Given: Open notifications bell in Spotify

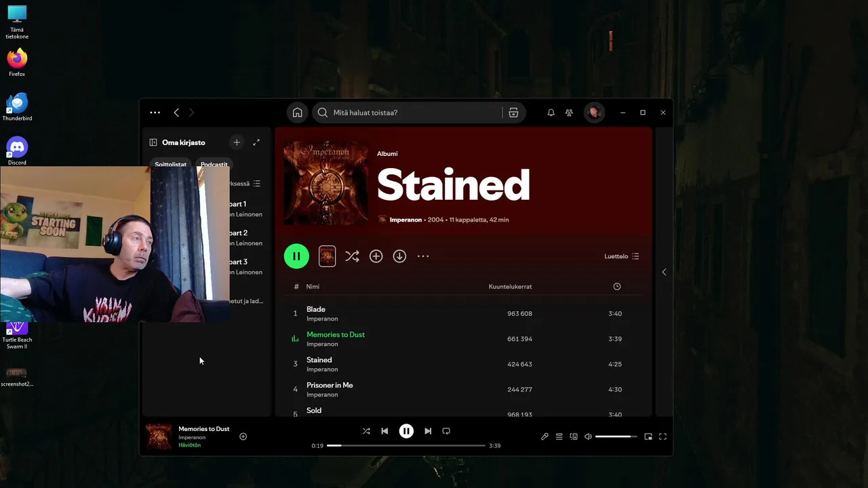Looking at the screenshot, I should click(x=551, y=113).
